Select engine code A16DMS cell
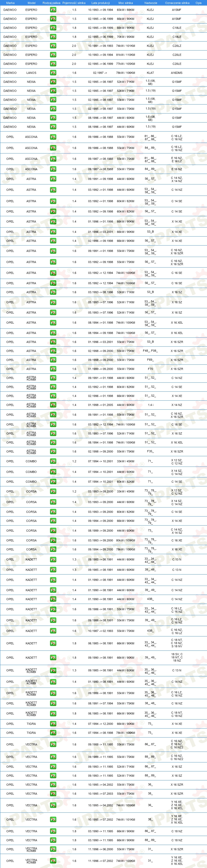The height and width of the screenshot is (868, 207). pos(177,73)
